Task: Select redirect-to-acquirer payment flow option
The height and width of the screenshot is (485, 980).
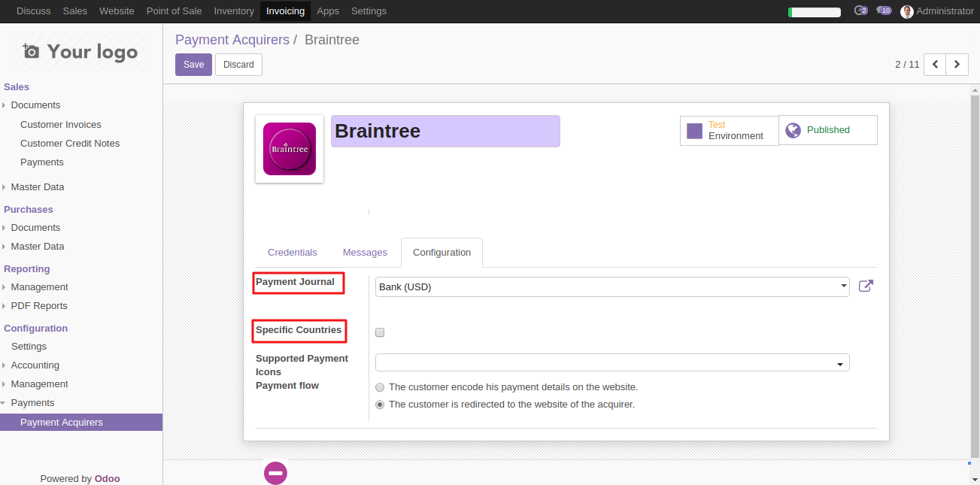Action: pyautogui.click(x=380, y=405)
